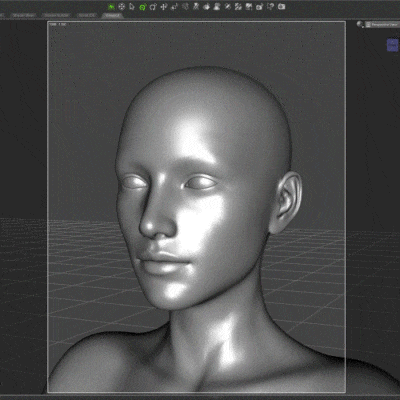This screenshot has width=400, height=400.
Task: Click the purple view cube in viewport corner
Action: point(392,45)
